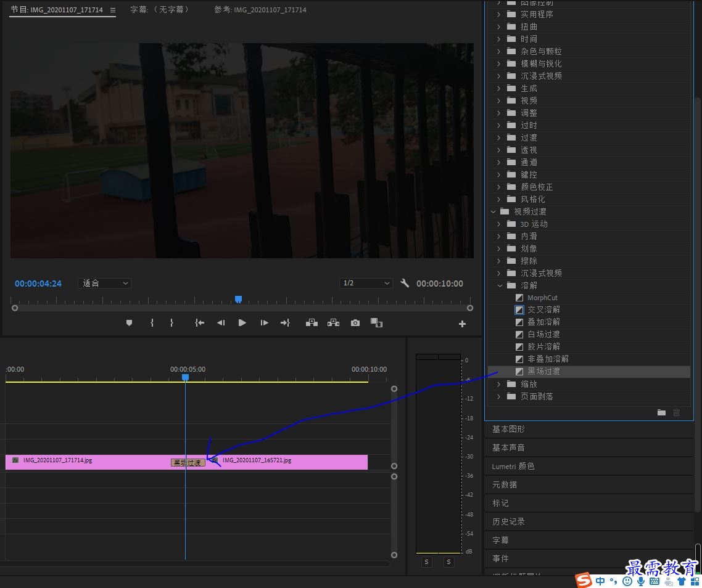Viewport: 702px width, 588px height.
Task: Select the 叠加溶解 transition
Action: tap(543, 322)
